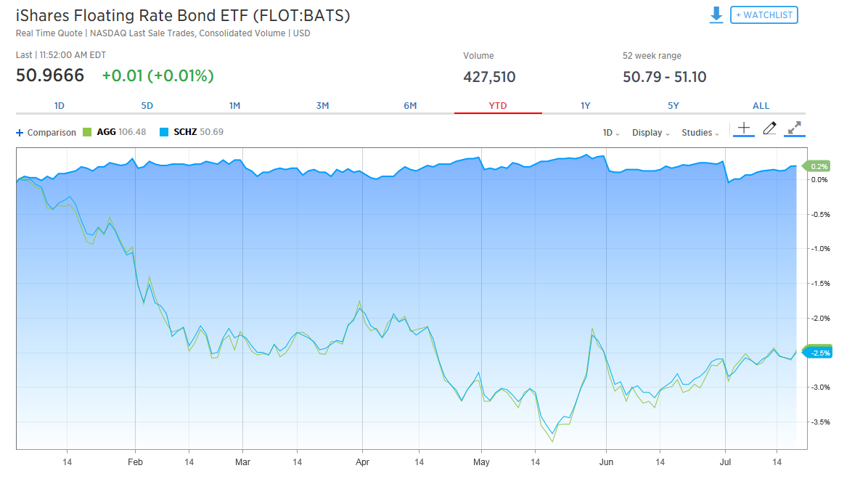Click the + WATCHLIST button
Viewport: 868px width, 484px height.
point(763,15)
